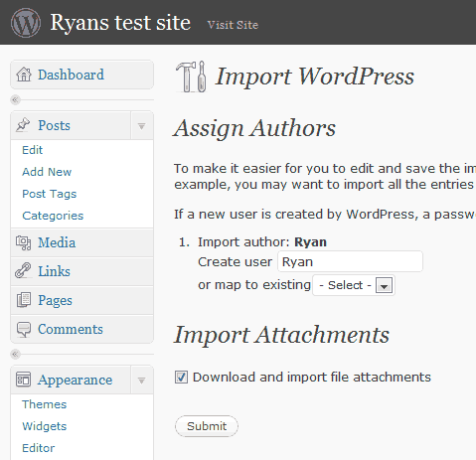Click the Submit button
The height and width of the screenshot is (460, 476).
[207, 426]
